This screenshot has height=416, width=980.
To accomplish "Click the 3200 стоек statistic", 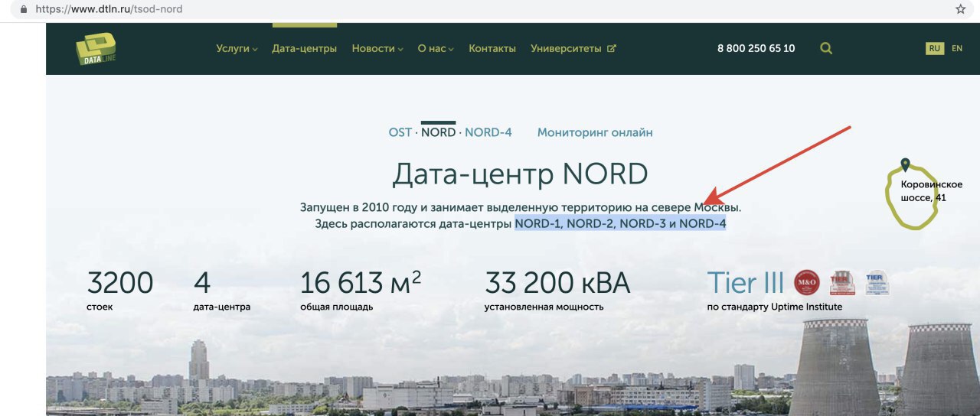I will coord(120,291).
